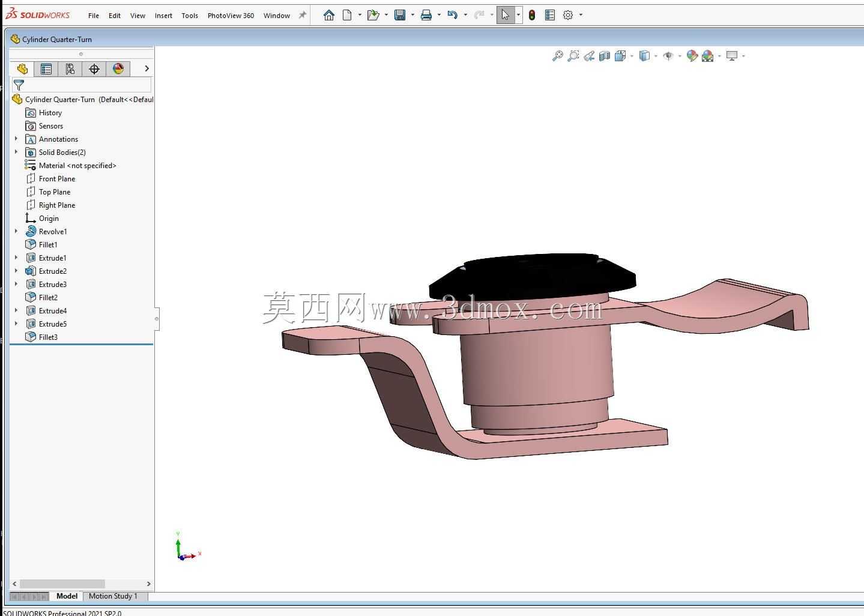Expand the Extrude3 feature

pos(16,285)
